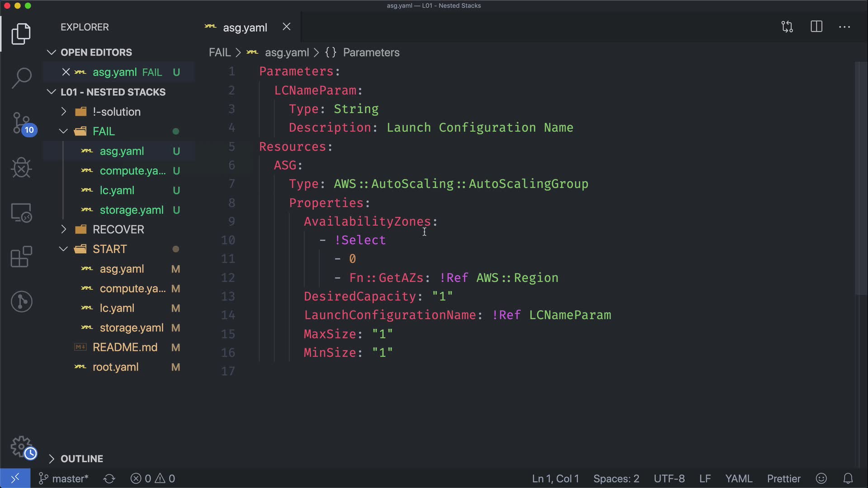Open Source Control view with 10 changes

tap(21, 123)
